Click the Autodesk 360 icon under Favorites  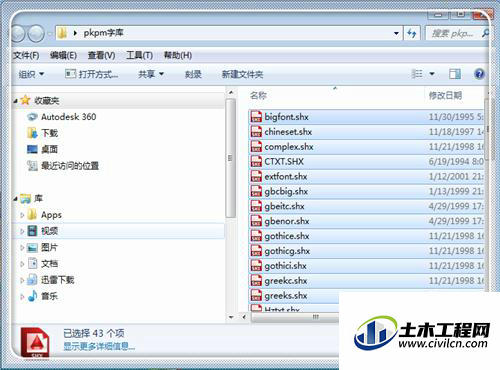32,117
